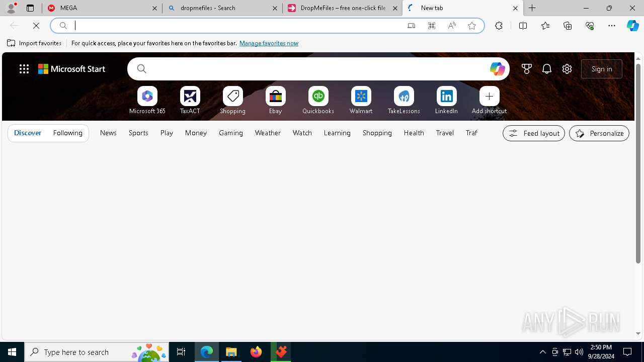Open the Shopping feed category

click(x=377, y=133)
